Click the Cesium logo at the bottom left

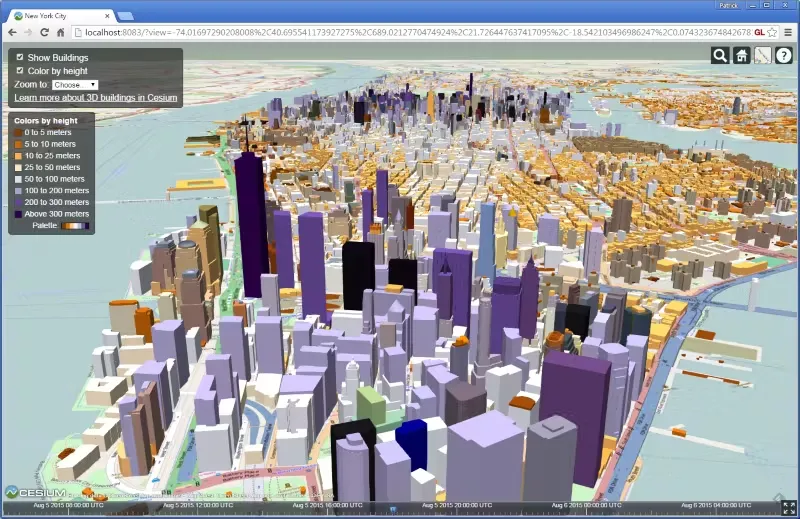[35, 492]
